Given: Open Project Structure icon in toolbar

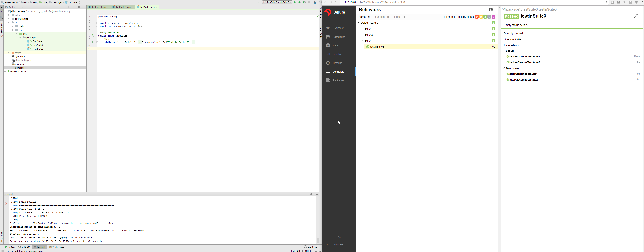Looking at the screenshot, I should point(315,2).
